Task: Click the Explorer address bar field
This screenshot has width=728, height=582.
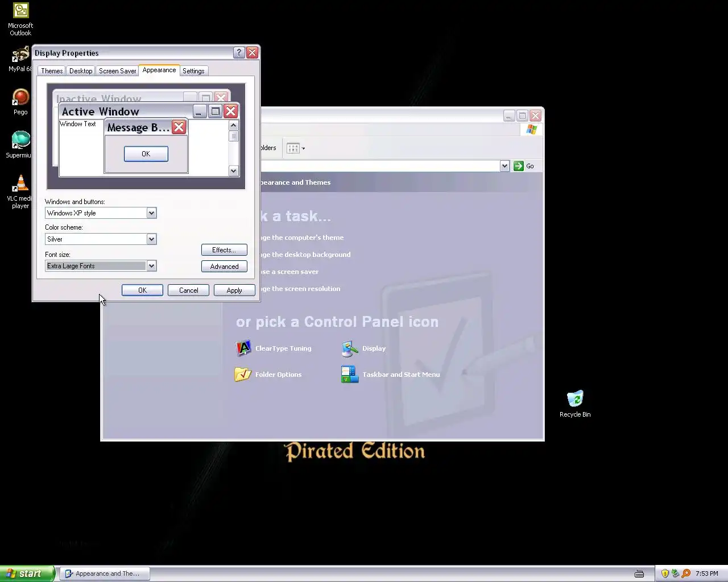Action: (380, 166)
